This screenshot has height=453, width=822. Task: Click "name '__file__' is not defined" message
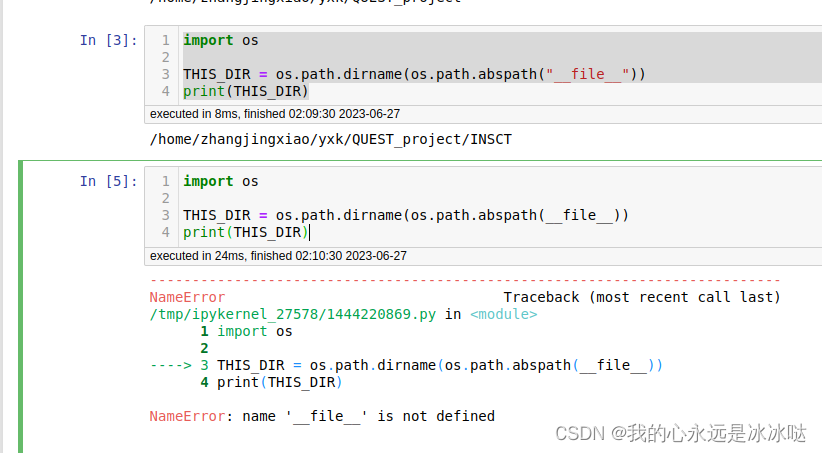click(x=369, y=416)
